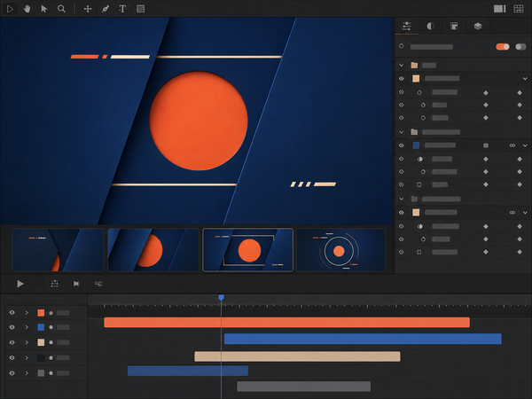Image resolution: width=532 pixels, height=399 pixels.
Task: Select the four-arrow Move tool
Action: pyautogui.click(x=88, y=9)
